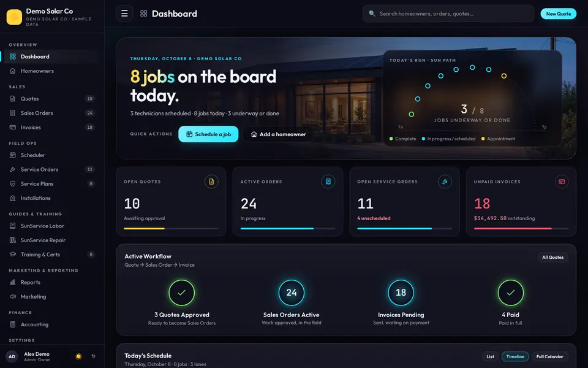588x368 pixels.
Task: Click the "Sent, waiting on payment" text
Action: point(401,323)
